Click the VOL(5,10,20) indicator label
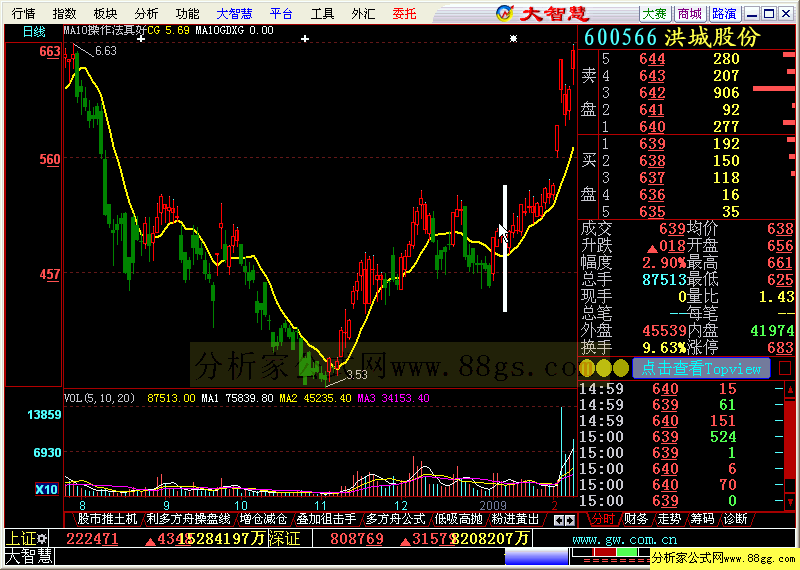The image size is (800, 570). coord(99,398)
